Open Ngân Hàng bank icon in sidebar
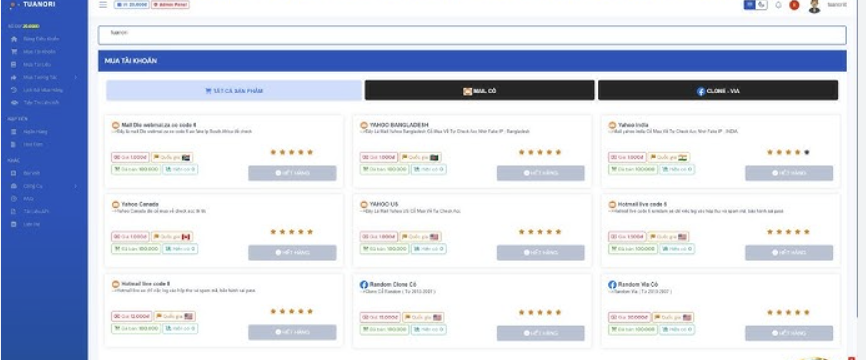 (14, 132)
